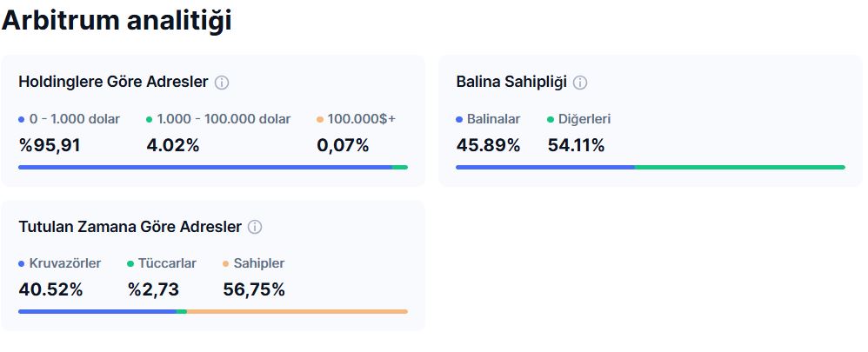The width and height of the screenshot is (868, 352).
Task: Click green dot for 1.000 - 100.000 dolar
Action: [149, 120]
